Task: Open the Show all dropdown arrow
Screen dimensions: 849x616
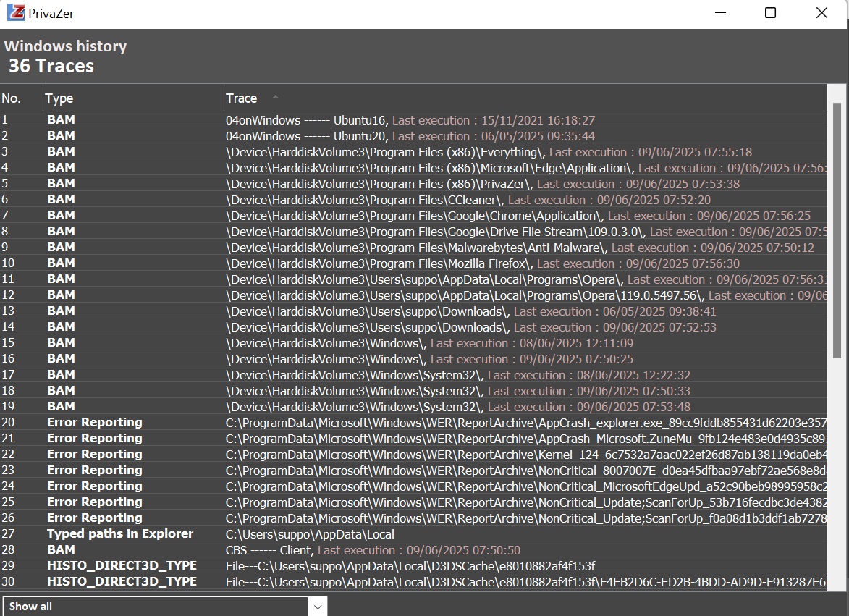Action: click(x=317, y=607)
